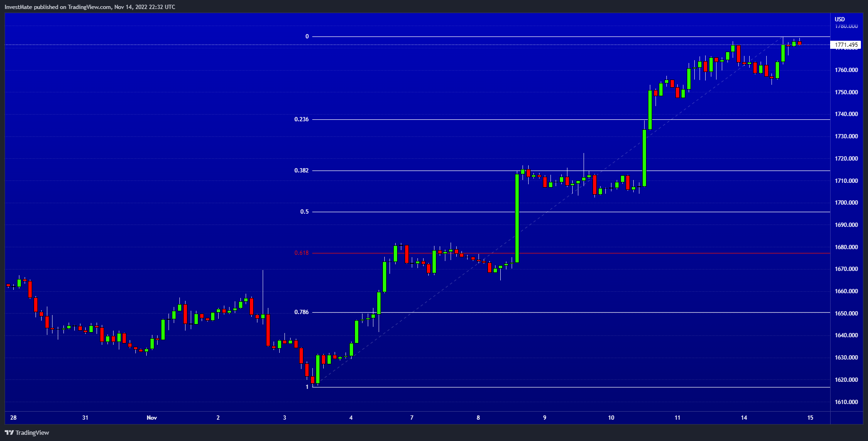
Task: Click the 1740.000 price axis value
Action: [846, 114]
